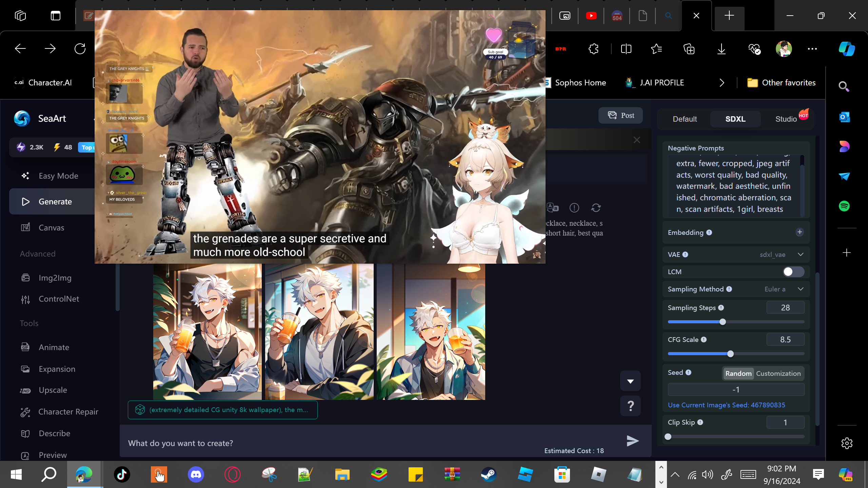Open the second generated image thumbnail
The image size is (868, 488).
tap(319, 332)
